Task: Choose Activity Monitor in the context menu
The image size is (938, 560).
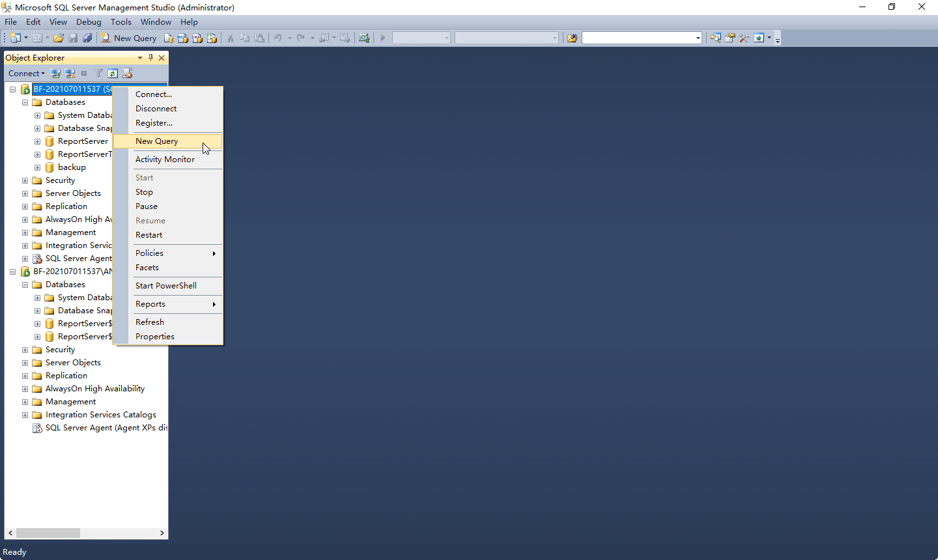Action: point(168,160)
